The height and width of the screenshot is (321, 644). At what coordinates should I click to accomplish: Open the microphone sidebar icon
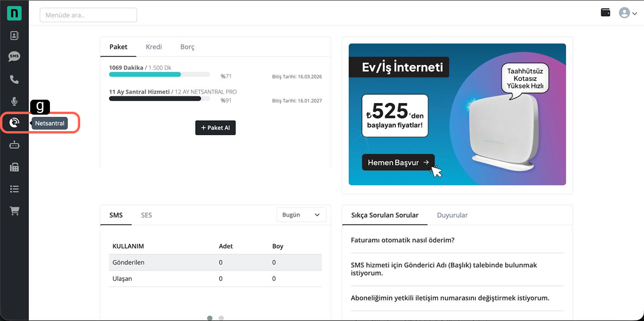pyautogui.click(x=14, y=101)
